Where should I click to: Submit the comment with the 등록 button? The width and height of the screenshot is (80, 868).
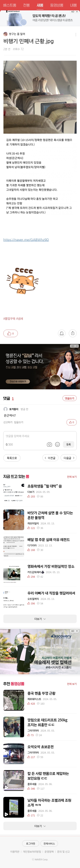(69, 444)
